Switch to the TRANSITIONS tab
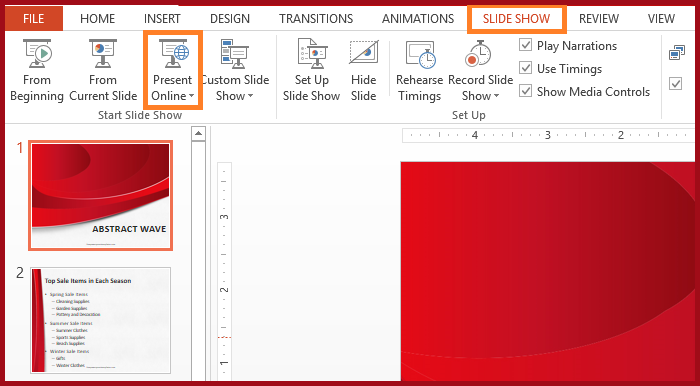 click(x=316, y=19)
